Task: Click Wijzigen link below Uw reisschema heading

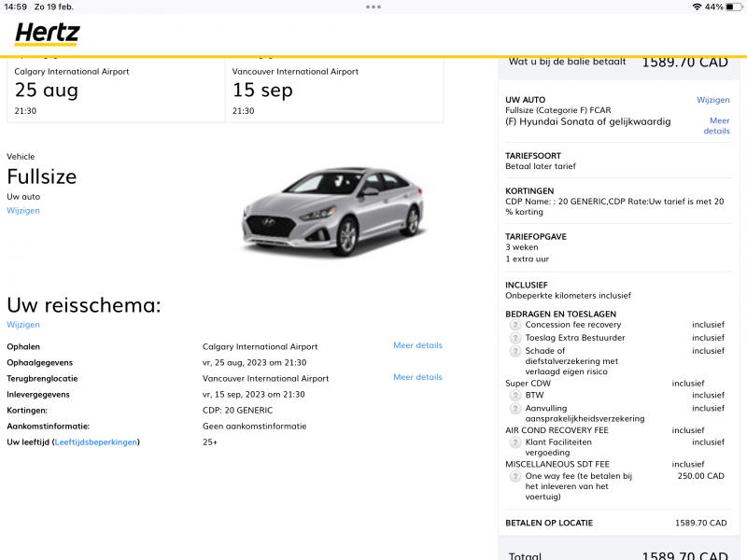Action: point(23,325)
